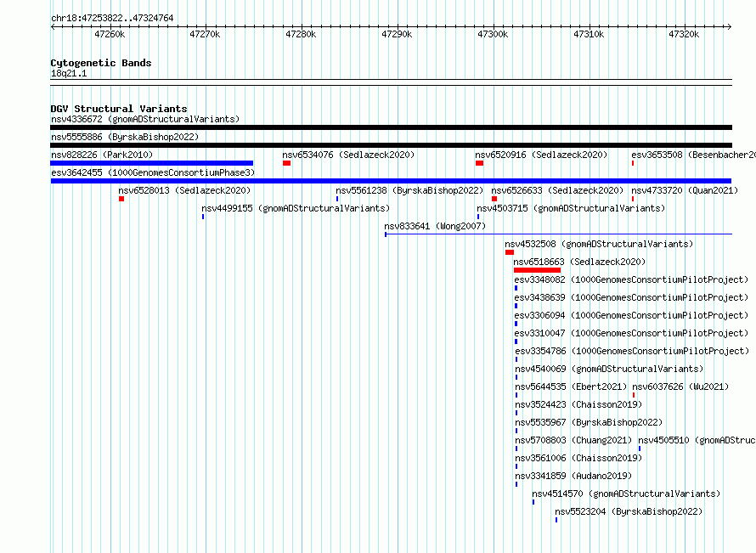756x553 pixels.
Task: Open the nsv5555886 (ByrskaBishop2022) label
Action: tap(125, 137)
